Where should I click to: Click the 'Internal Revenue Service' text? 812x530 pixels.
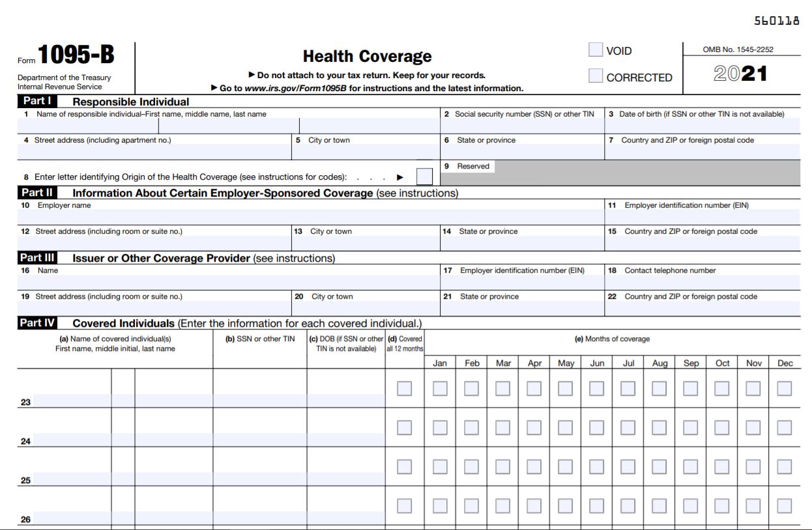coord(60,87)
